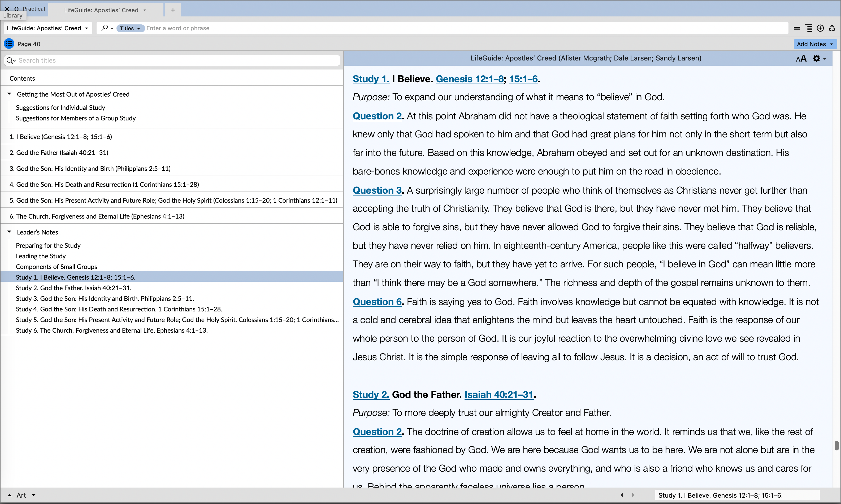Viewport: 841px width, 504px height.
Task: Click the up triangle beside Art
Action: 10,495
